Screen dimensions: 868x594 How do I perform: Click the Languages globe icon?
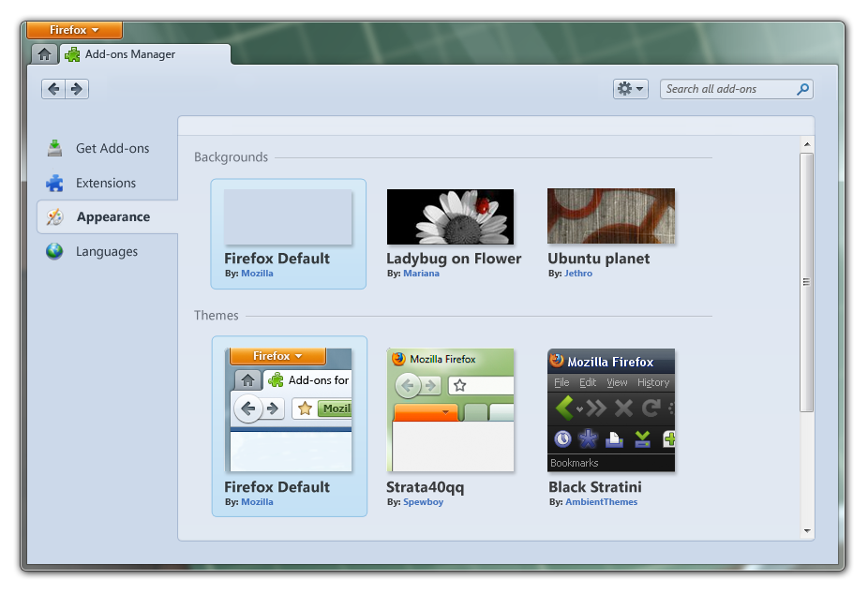tap(55, 251)
